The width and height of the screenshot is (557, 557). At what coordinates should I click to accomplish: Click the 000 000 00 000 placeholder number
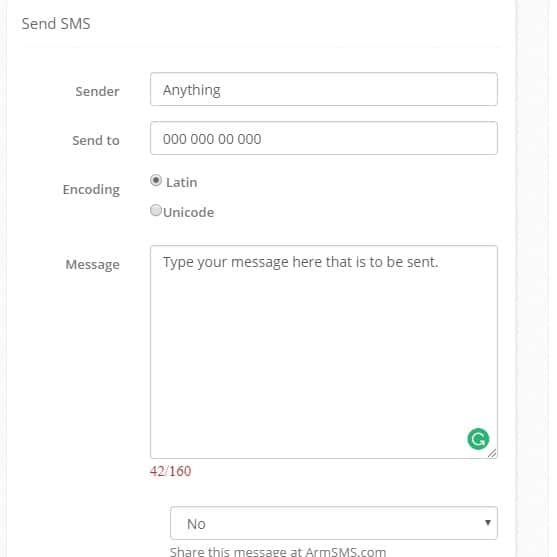coord(212,139)
